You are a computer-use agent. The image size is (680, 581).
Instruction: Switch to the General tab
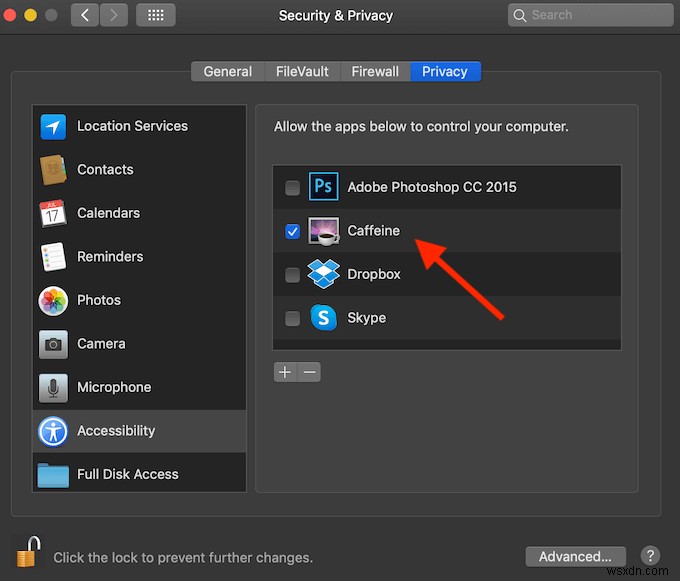[228, 71]
